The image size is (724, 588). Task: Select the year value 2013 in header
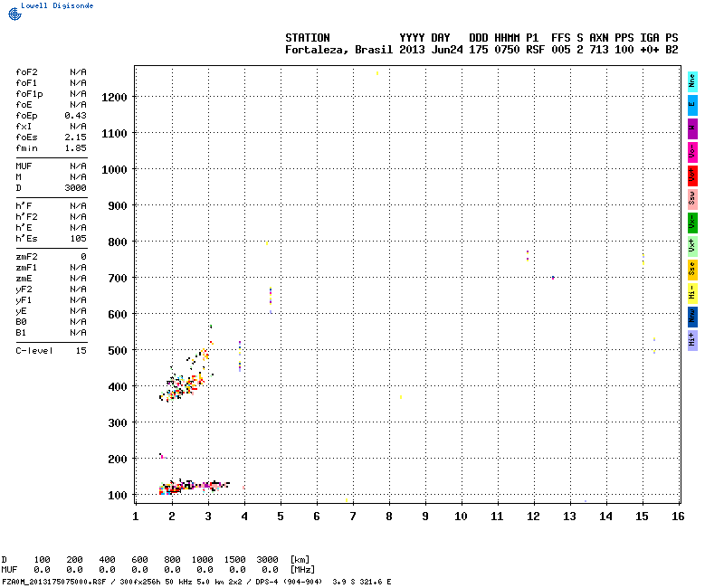tap(412, 50)
